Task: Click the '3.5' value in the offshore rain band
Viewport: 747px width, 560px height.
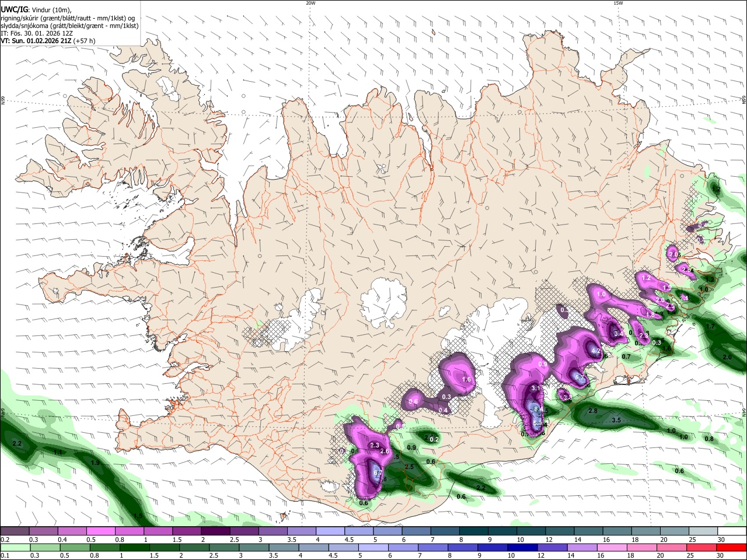Action: coord(616,421)
